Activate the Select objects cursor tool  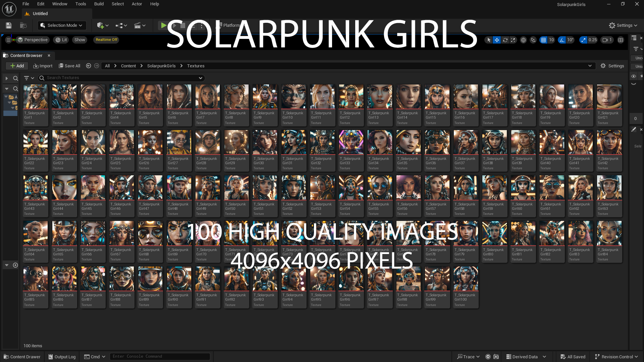[489, 40]
